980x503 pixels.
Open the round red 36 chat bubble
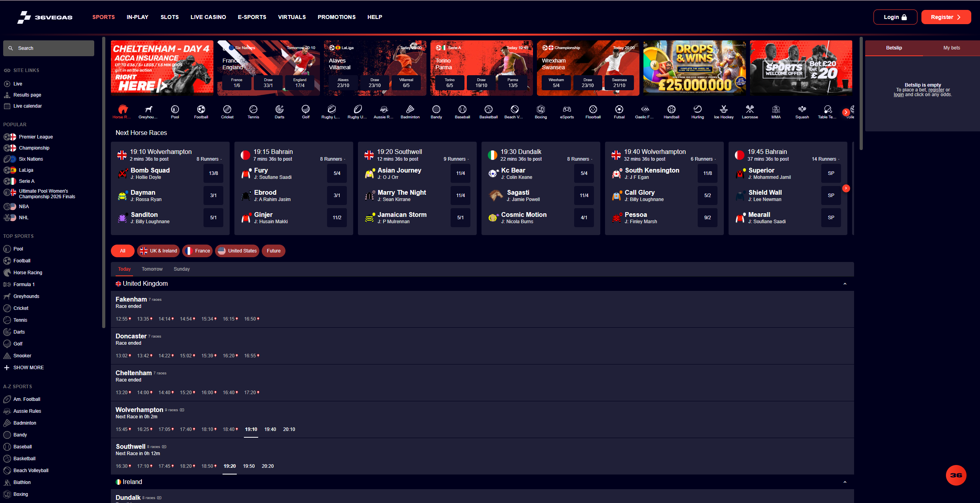[x=956, y=475]
